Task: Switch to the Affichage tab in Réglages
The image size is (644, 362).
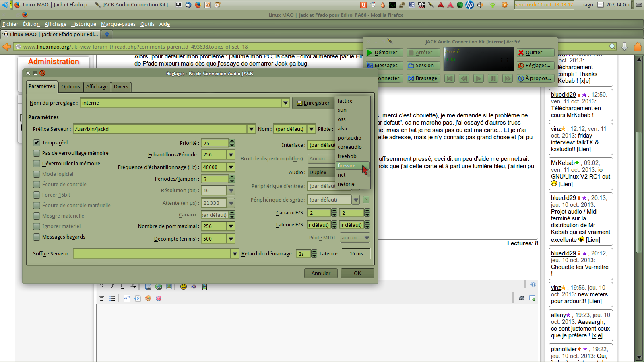Action: [x=97, y=87]
